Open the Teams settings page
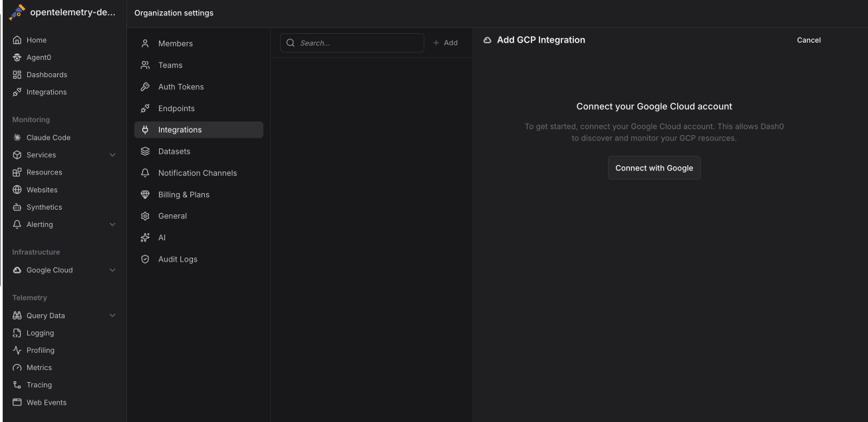This screenshot has width=868, height=422. (x=199, y=65)
